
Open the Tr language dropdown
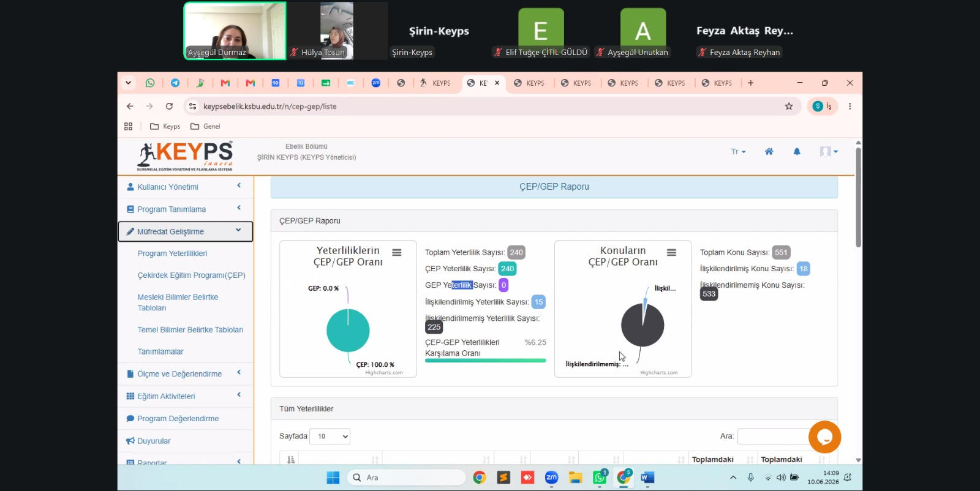[738, 151]
